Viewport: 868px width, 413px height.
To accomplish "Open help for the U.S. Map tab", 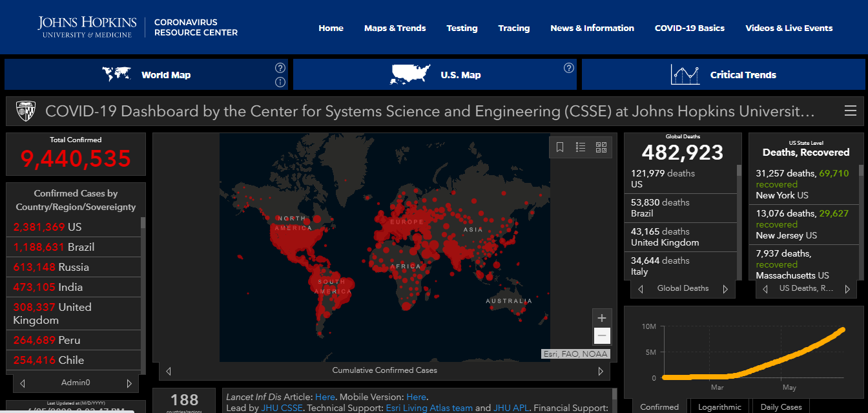I will (569, 68).
